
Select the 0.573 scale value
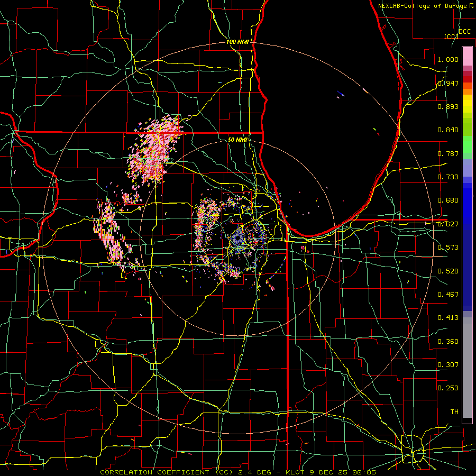(448, 248)
